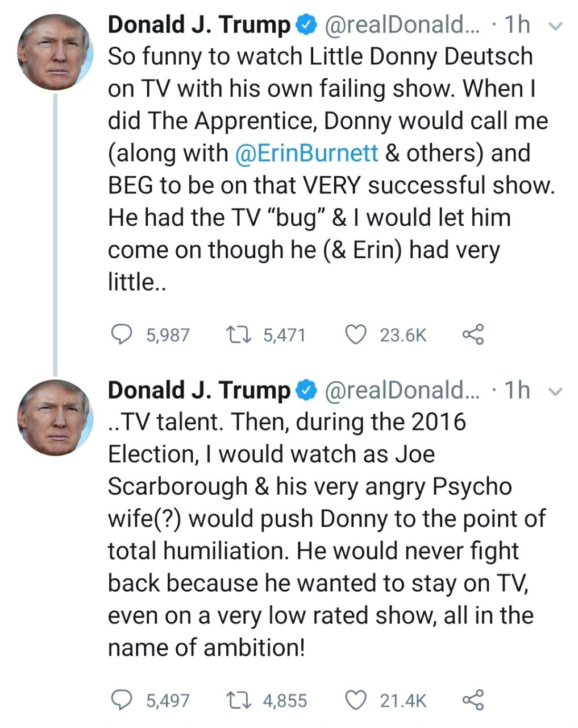The width and height of the screenshot is (578, 728).
Task: View the profile picture on the second tweet
Action: tap(55, 417)
